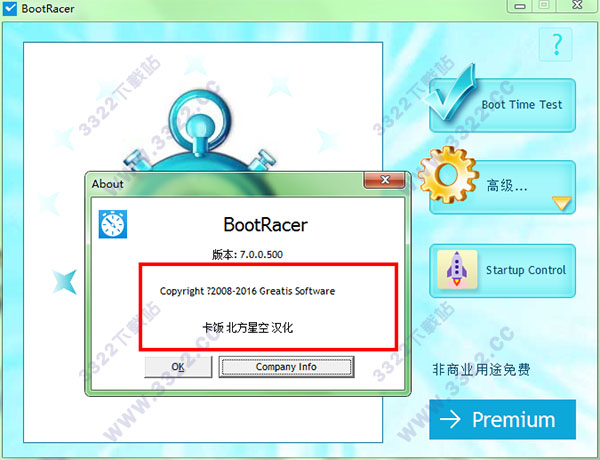This screenshot has width=600, height=460.
Task: Open Company Info in About dialog
Action: click(x=286, y=367)
